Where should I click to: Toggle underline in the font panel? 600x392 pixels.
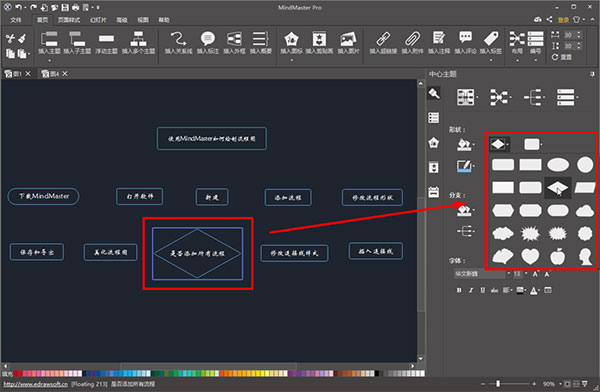pyautogui.click(x=483, y=291)
